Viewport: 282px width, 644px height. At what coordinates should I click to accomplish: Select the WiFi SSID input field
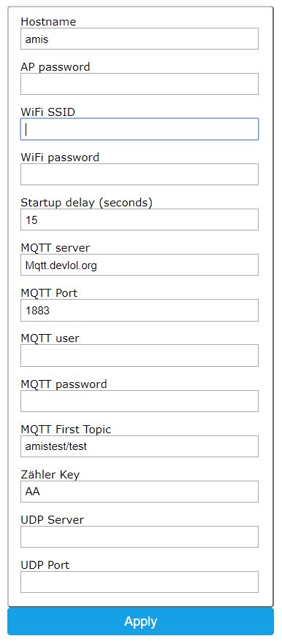[140, 129]
